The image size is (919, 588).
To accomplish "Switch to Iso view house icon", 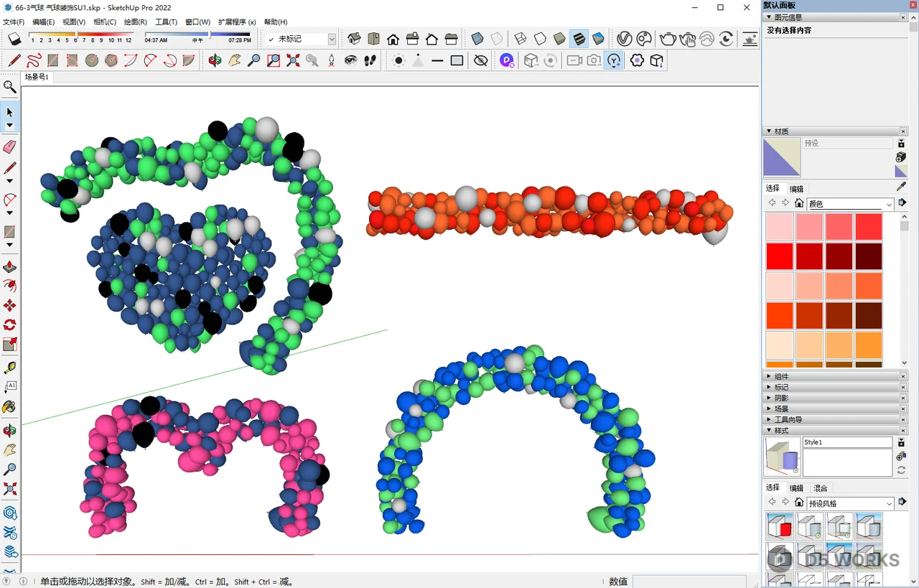I will tap(354, 39).
